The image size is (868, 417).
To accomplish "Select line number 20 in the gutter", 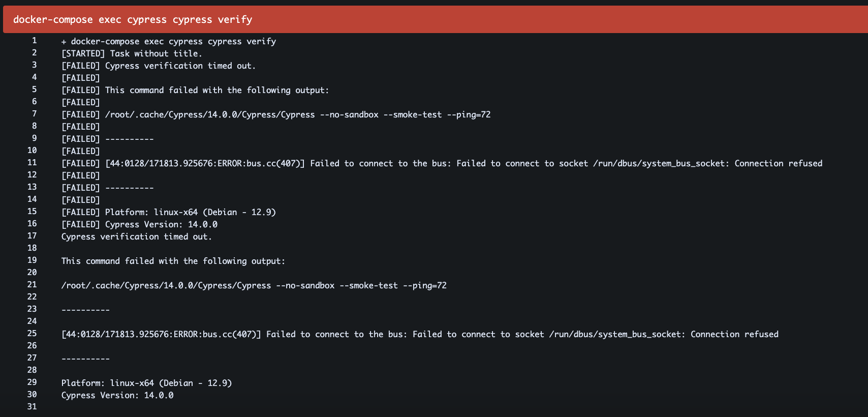I will point(32,273).
